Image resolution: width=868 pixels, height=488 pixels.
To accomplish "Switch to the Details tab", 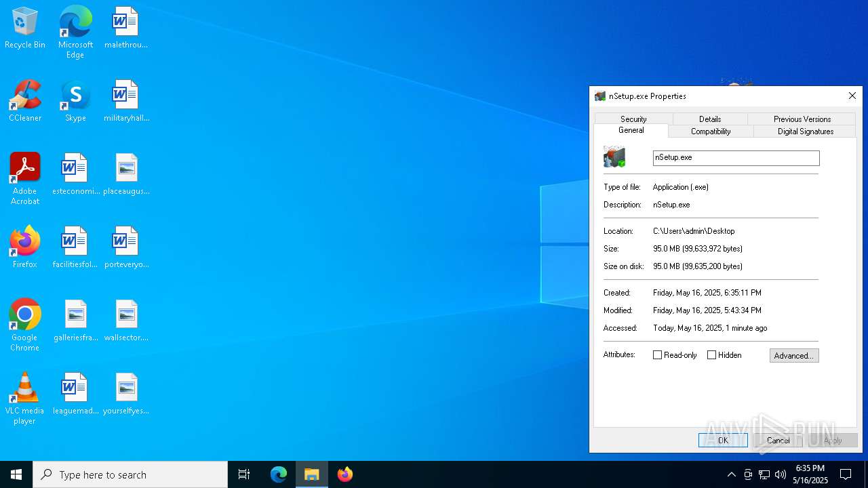I will (710, 119).
